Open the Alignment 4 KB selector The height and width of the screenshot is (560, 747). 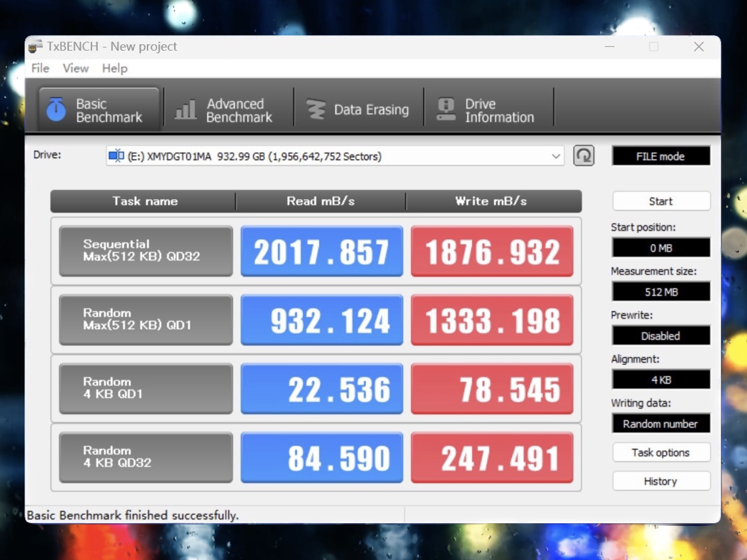tap(661, 380)
